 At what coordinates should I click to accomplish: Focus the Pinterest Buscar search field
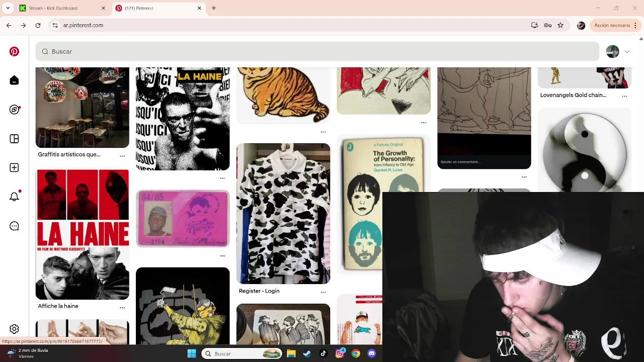317,51
